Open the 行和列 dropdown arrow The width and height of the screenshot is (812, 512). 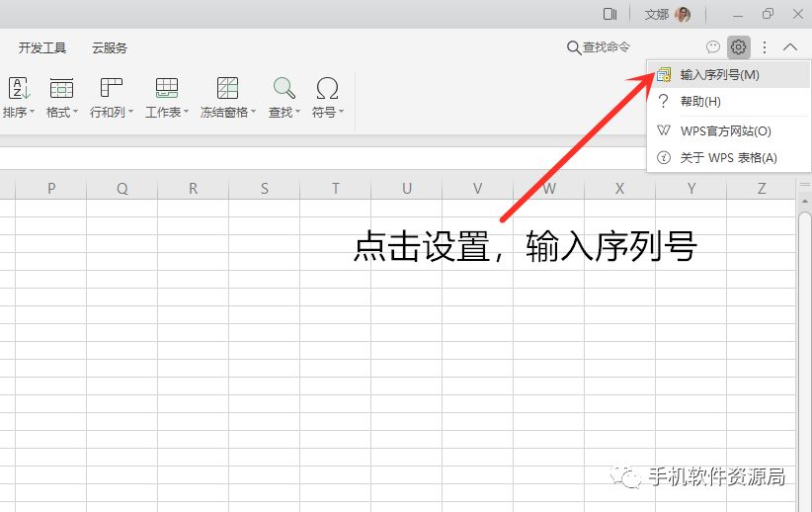click(x=131, y=112)
